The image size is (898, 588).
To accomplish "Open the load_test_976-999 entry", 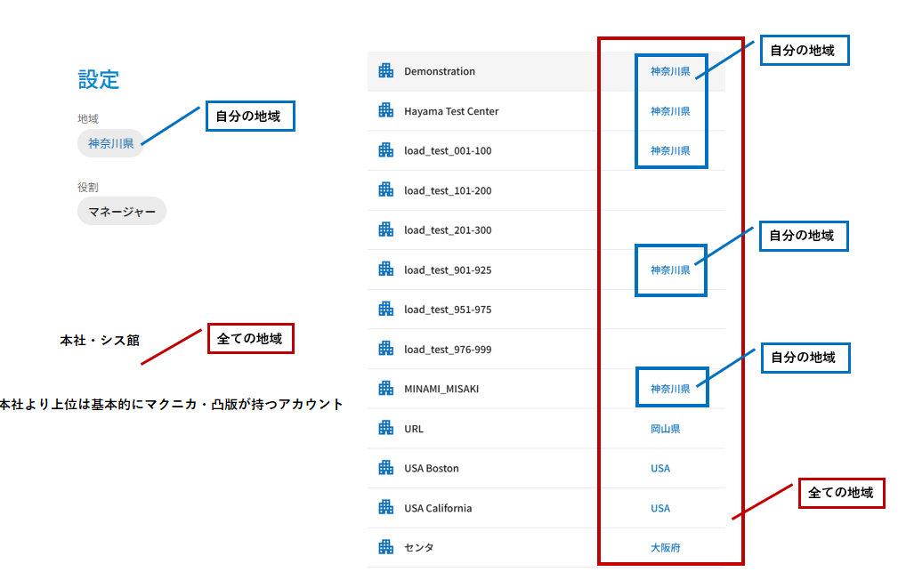I will point(447,350).
